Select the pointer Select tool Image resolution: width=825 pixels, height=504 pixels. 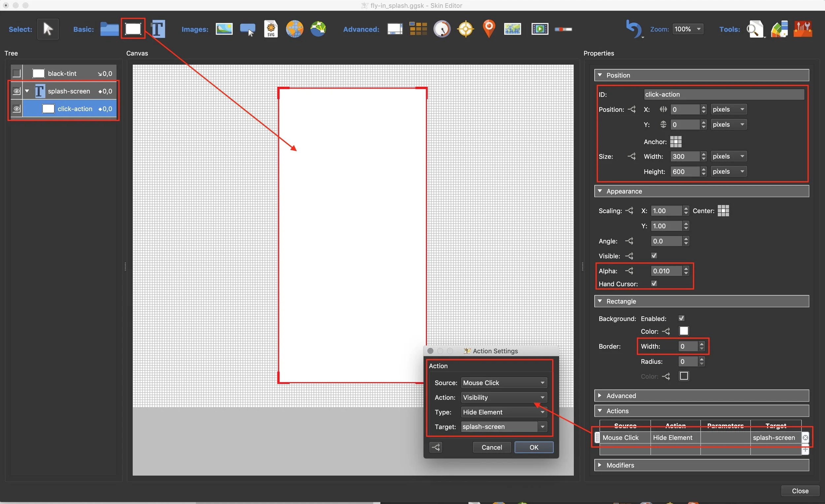pos(48,29)
